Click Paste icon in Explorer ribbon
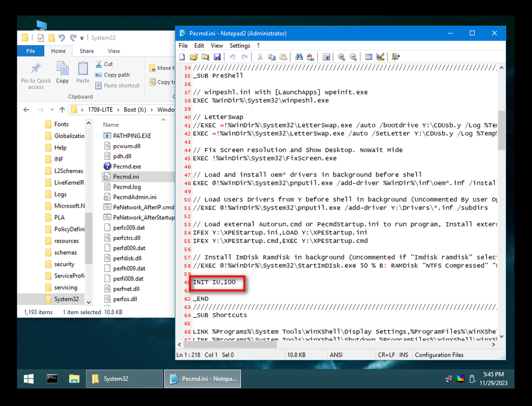Screen dimensions: 532x406 click(83, 73)
